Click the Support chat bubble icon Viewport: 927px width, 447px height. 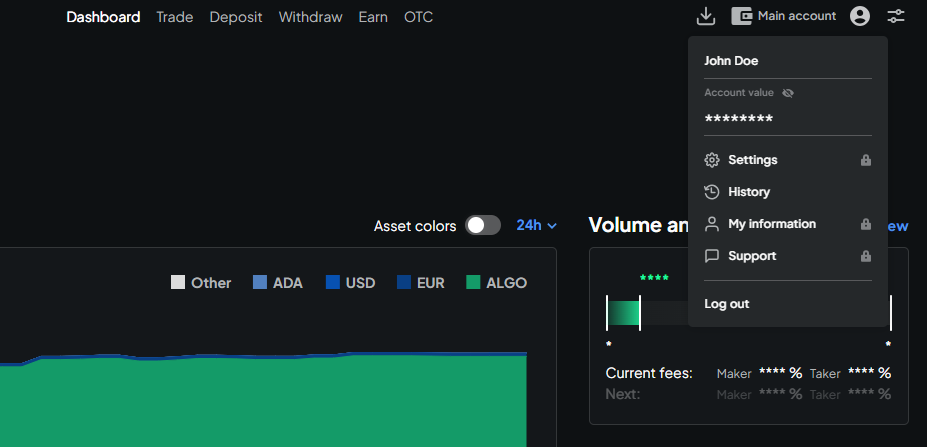pos(712,256)
